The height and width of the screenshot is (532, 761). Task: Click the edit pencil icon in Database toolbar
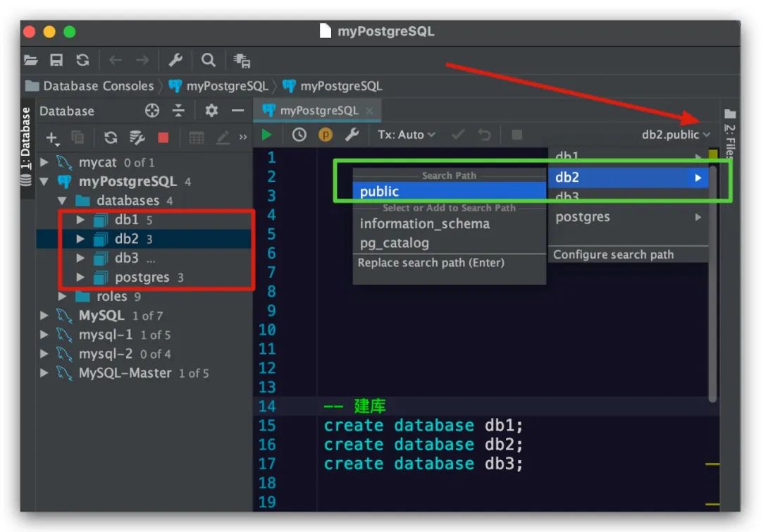tap(222, 138)
